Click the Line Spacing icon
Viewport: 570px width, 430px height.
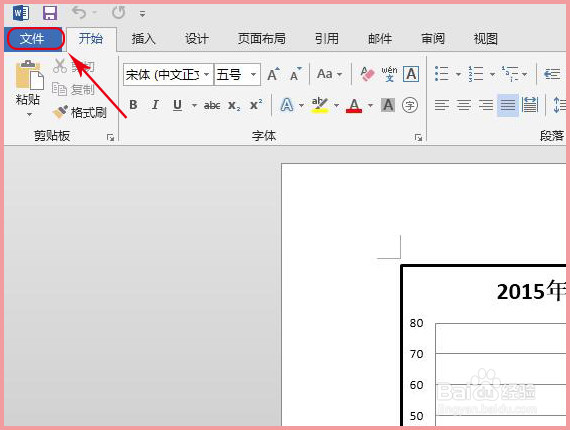point(559,105)
